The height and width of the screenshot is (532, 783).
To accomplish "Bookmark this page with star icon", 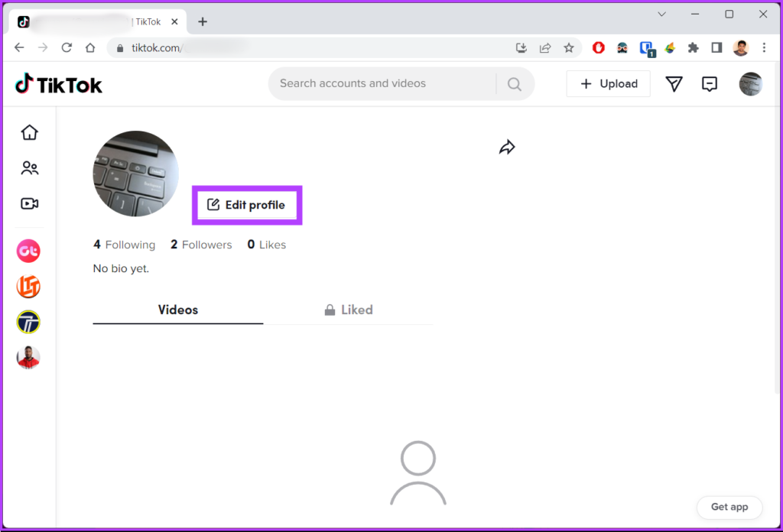I will pyautogui.click(x=569, y=47).
